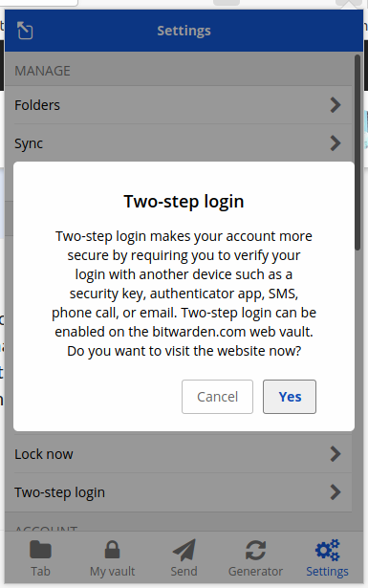
Task: Select the Settings gears icon
Action: [327, 550]
